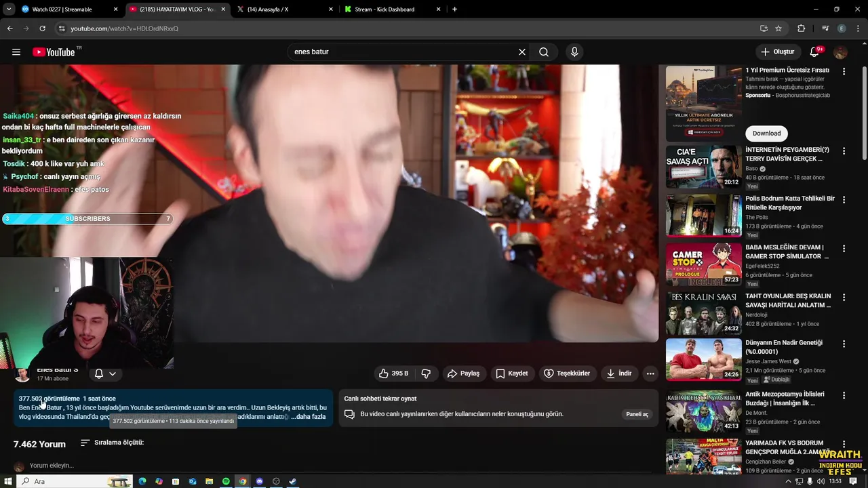Open a new browser tab
This screenshot has height=488, width=868.
tap(454, 9)
